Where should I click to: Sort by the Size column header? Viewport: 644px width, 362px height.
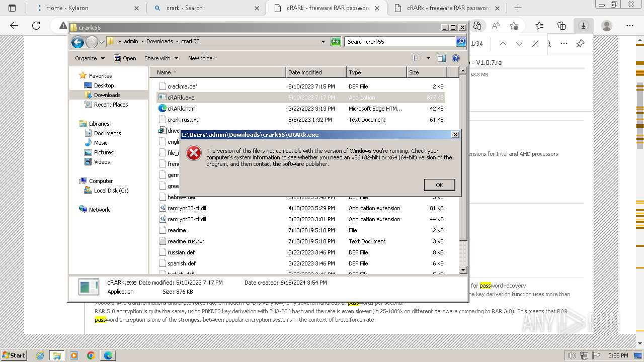coord(426,72)
